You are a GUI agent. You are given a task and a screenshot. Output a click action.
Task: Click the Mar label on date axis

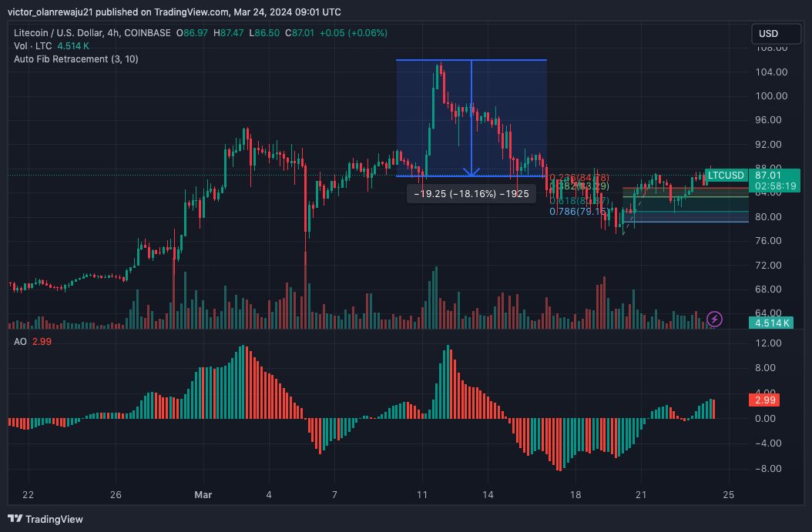click(x=203, y=494)
